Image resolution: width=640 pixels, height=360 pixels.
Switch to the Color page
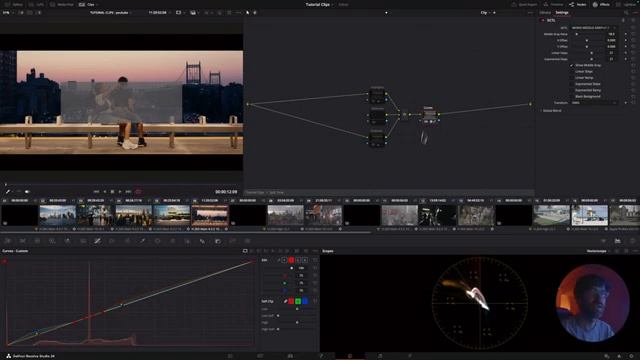(350, 356)
